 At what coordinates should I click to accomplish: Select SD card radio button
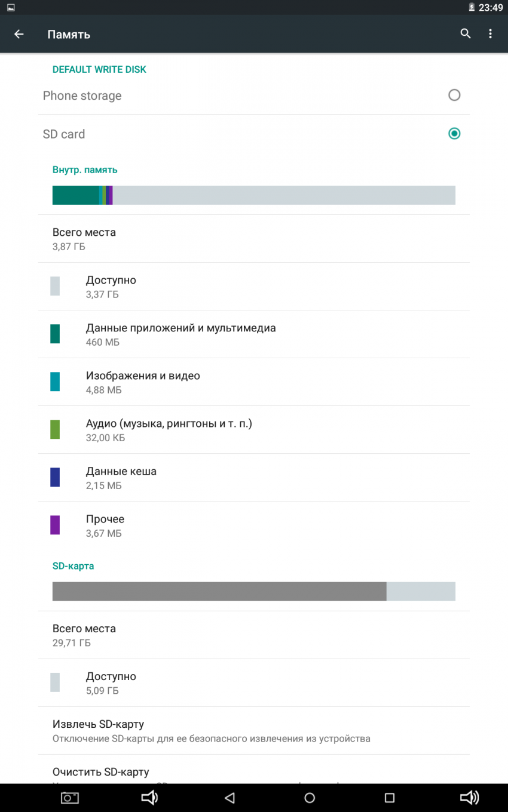point(454,133)
